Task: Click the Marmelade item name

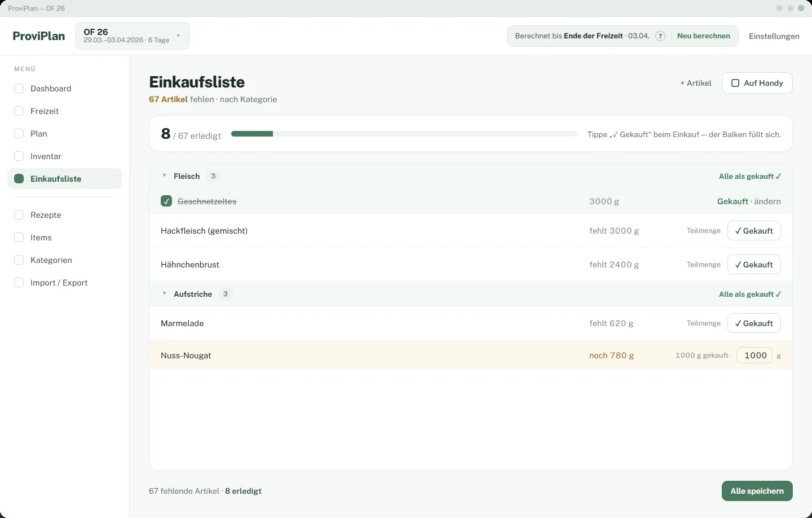Action: (182, 323)
